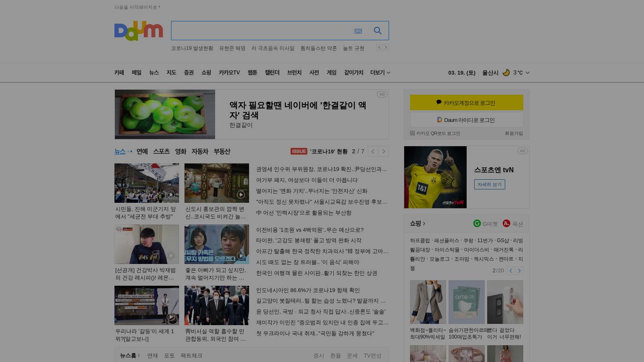
Task: Open green apples banner image
Action: 165,114
